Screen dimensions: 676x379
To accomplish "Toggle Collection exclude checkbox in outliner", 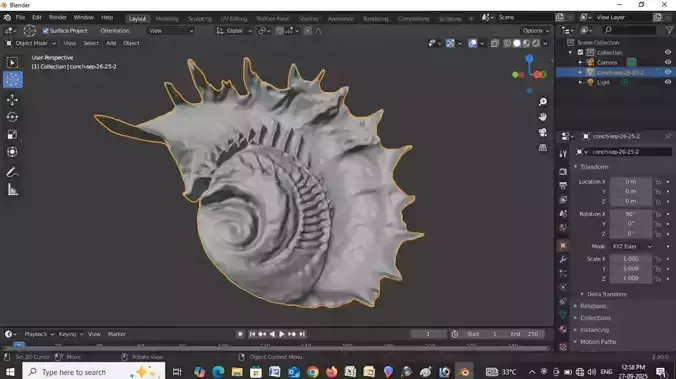I will (x=580, y=53).
